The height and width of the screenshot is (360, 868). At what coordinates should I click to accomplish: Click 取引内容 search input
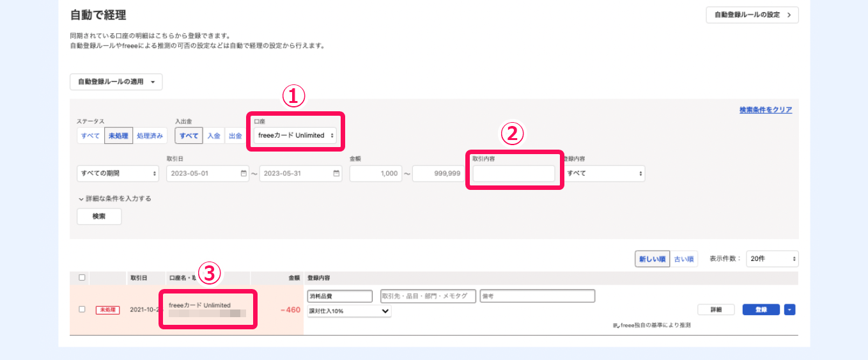[x=514, y=173]
